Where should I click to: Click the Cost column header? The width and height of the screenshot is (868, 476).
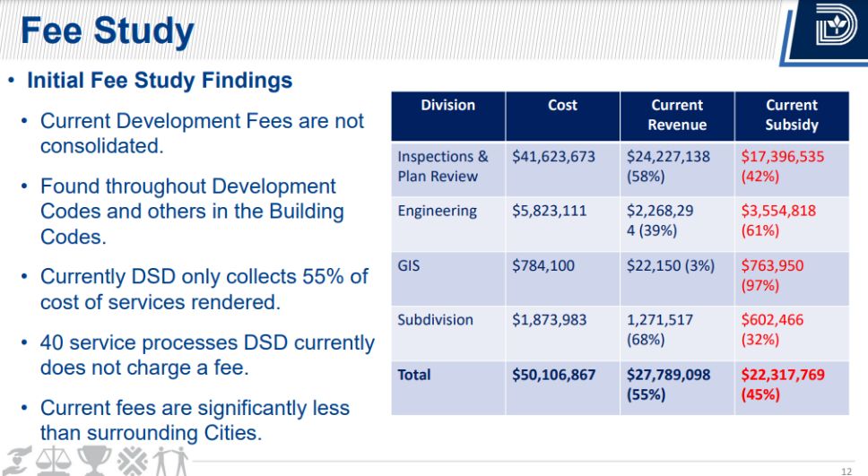click(x=562, y=106)
